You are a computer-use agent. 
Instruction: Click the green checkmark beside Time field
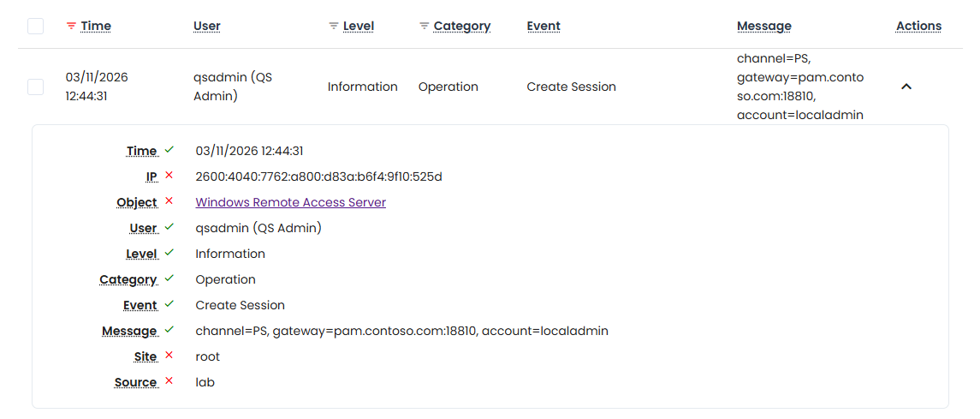tap(169, 150)
